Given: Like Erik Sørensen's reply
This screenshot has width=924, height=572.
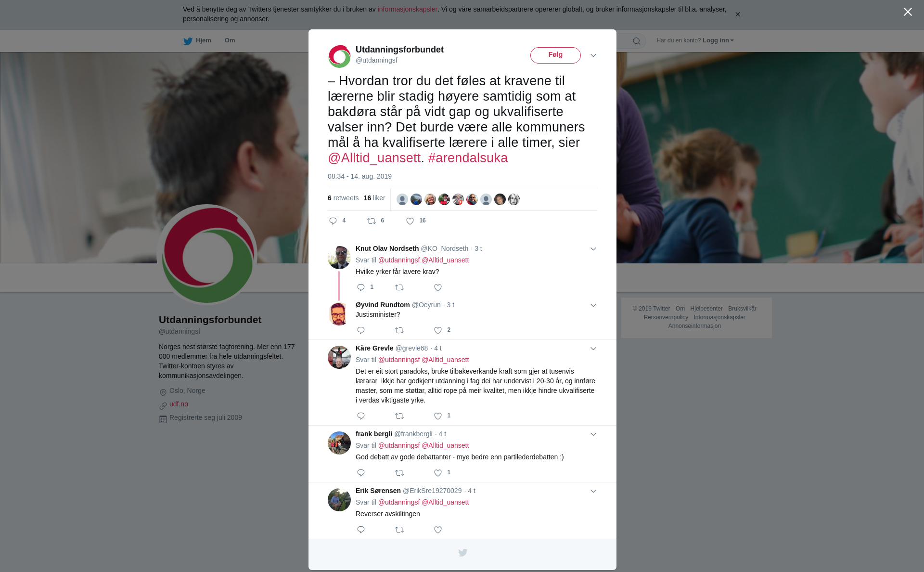Looking at the screenshot, I should (438, 530).
